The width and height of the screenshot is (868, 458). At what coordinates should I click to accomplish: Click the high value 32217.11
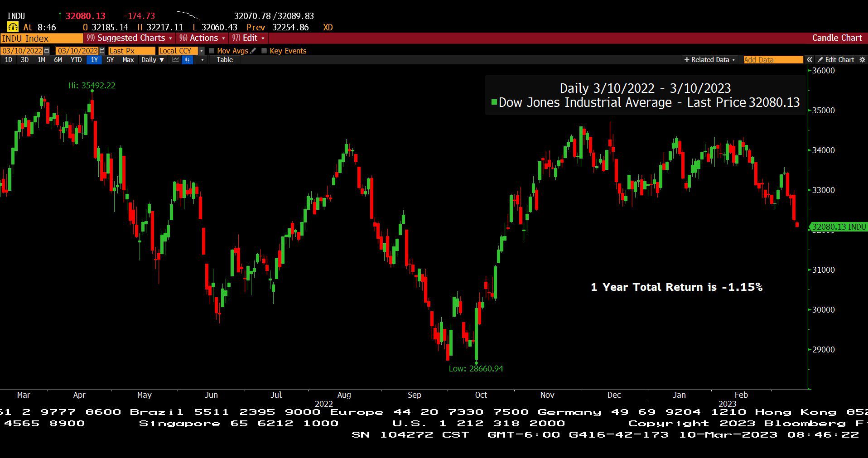[165, 28]
